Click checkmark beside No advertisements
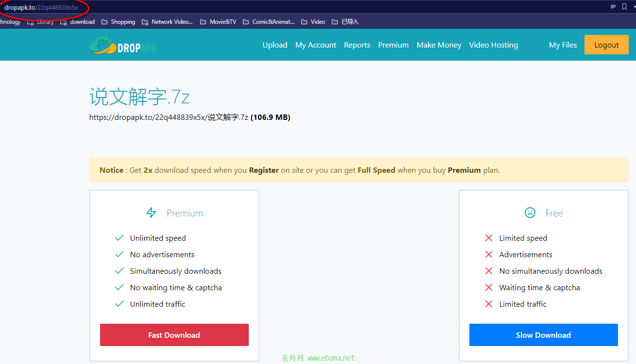Image resolution: width=636 pixels, height=364 pixels. [120, 254]
